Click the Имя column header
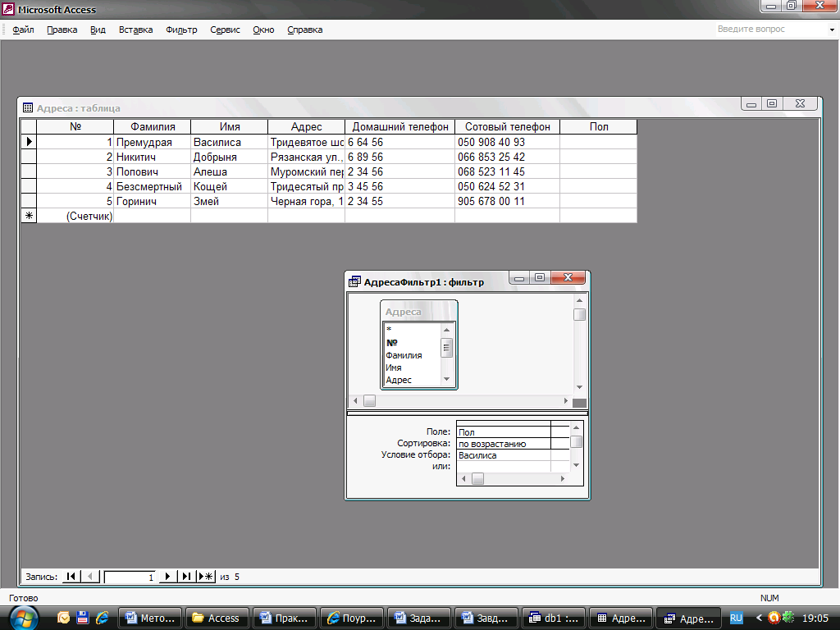Image resolution: width=840 pixels, height=630 pixels. click(x=230, y=127)
